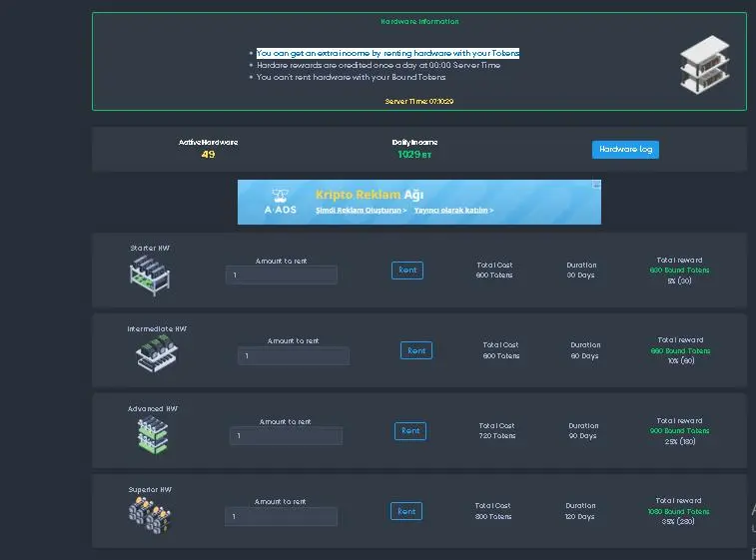This screenshot has width=756, height=560.
Task: Click the 'Starter HW' title label
Action: pos(150,249)
